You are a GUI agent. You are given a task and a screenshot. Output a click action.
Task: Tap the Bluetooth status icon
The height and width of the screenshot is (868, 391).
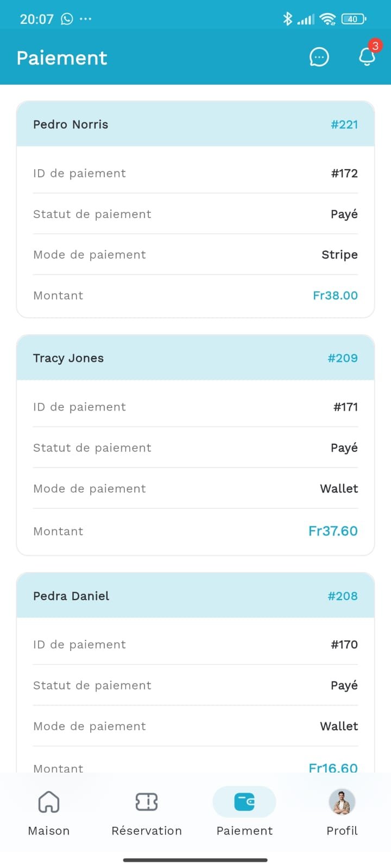coord(287,19)
